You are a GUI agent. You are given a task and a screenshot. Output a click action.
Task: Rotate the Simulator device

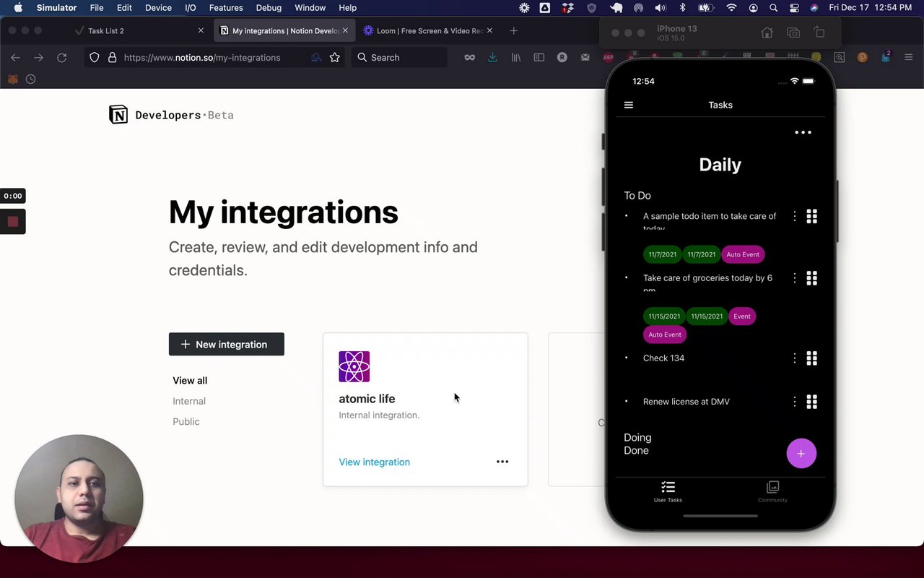tap(819, 33)
